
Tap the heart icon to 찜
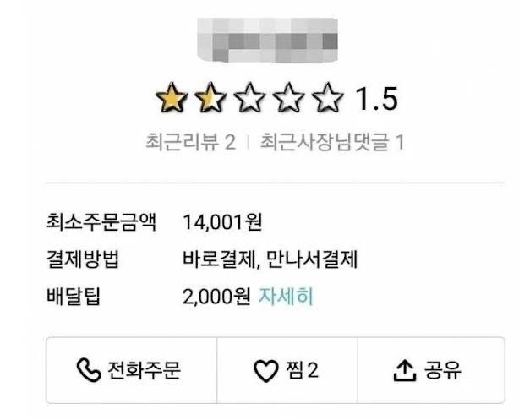pos(265,371)
